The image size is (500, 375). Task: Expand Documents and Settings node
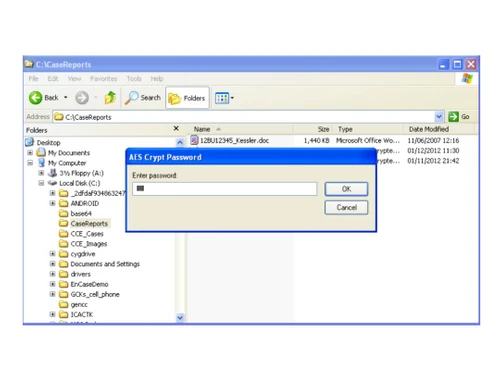point(52,264)
